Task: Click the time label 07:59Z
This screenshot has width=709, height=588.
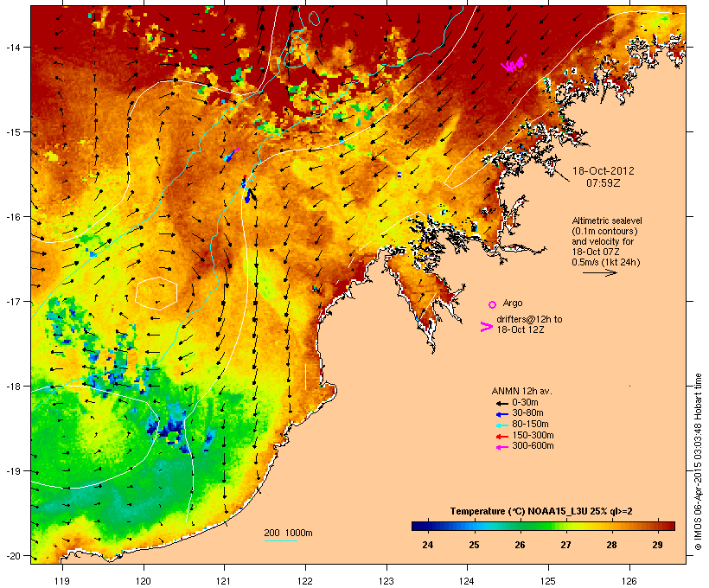Action: coord(604,183)
